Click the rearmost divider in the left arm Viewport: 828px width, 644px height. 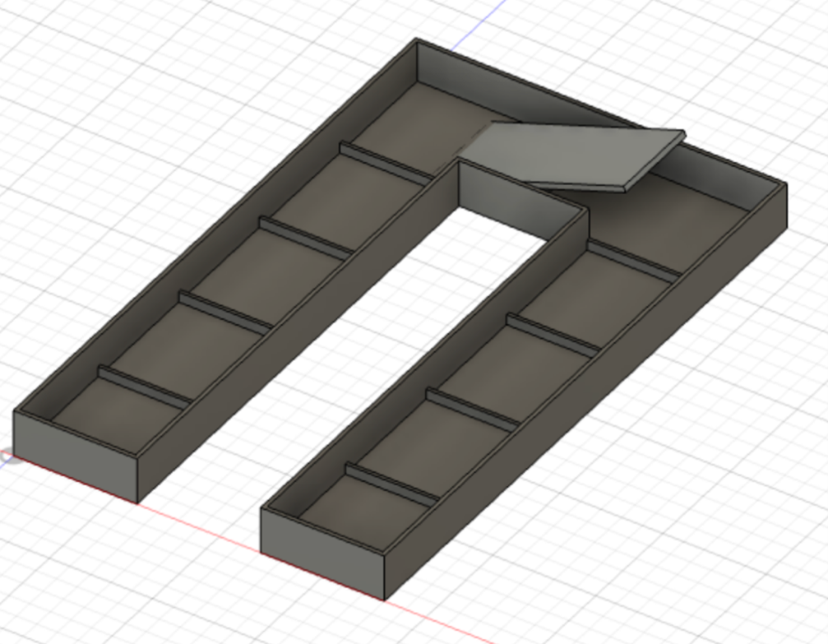coord(385,161)
